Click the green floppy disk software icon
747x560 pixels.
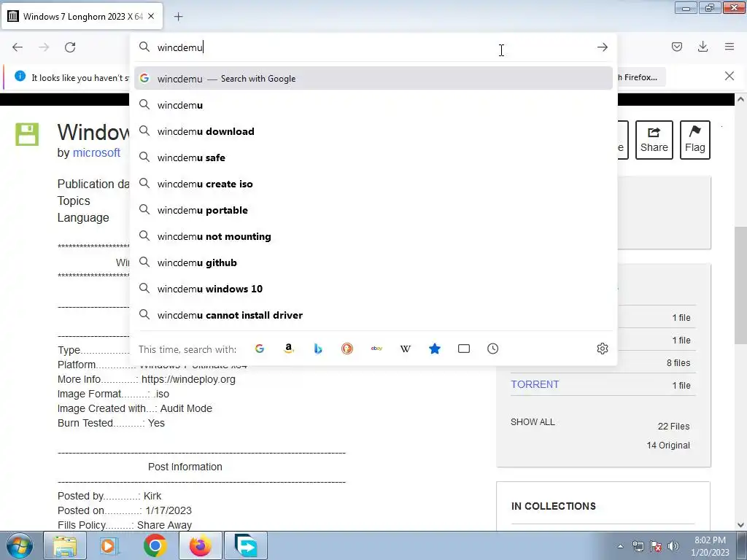coord(27,134)
